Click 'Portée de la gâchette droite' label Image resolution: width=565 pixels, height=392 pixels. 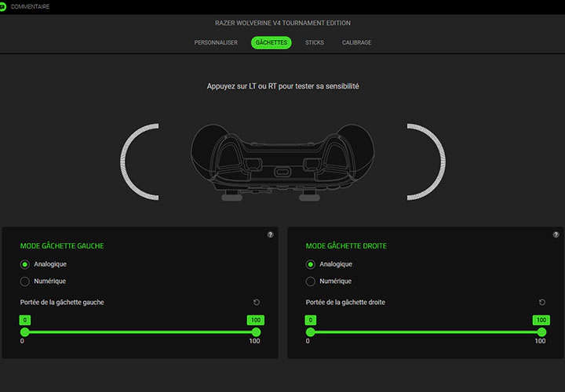tap(345, 303)
